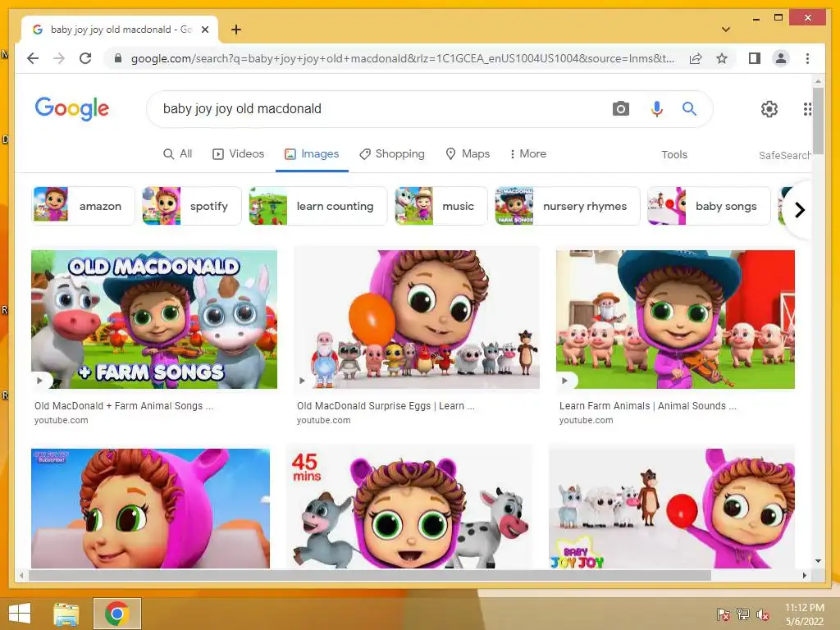
Task: Open the Chrome side panel
Action: (x=755, y=58)
